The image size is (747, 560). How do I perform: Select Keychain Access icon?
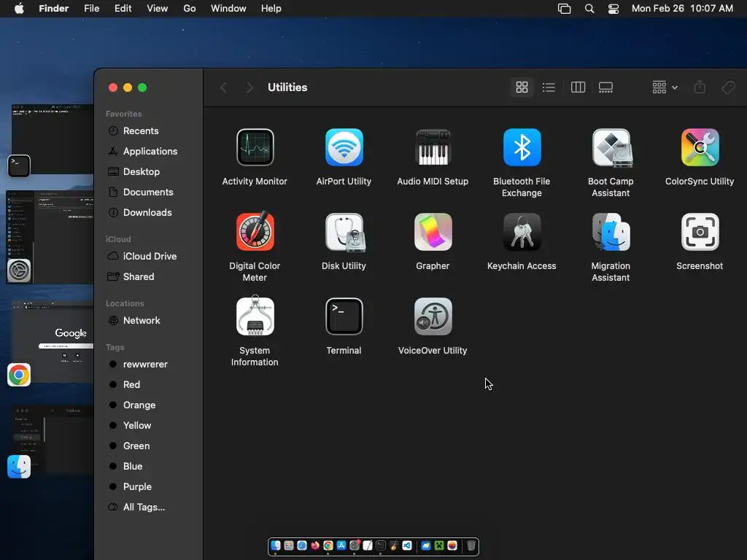[x=522, y=232]
